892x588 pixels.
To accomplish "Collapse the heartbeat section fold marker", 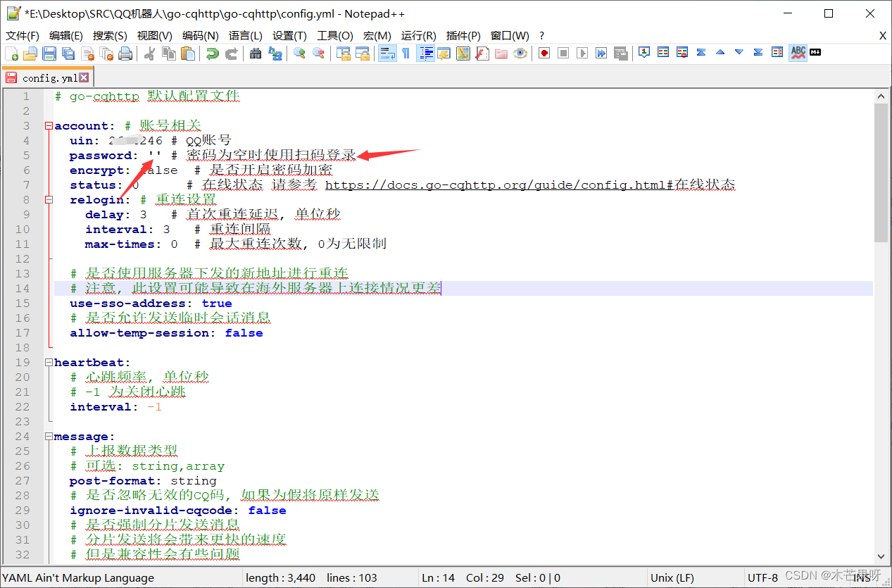I will (x=49, y=363).
